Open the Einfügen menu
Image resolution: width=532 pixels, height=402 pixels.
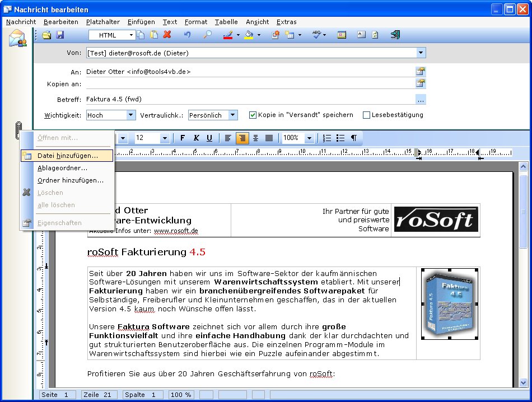(x=141, y=22)
